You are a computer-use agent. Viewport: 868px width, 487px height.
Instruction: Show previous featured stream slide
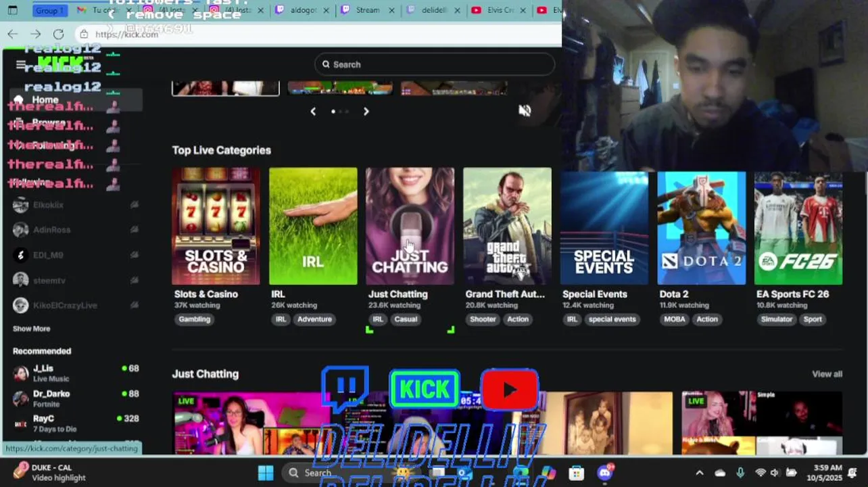[x=313, y=111]
